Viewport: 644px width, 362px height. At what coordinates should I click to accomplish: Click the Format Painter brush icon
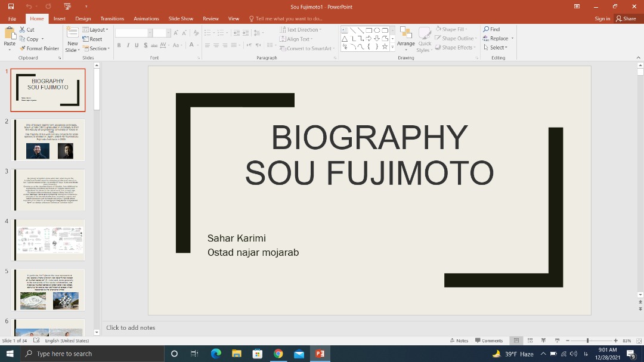coord(23,48)
